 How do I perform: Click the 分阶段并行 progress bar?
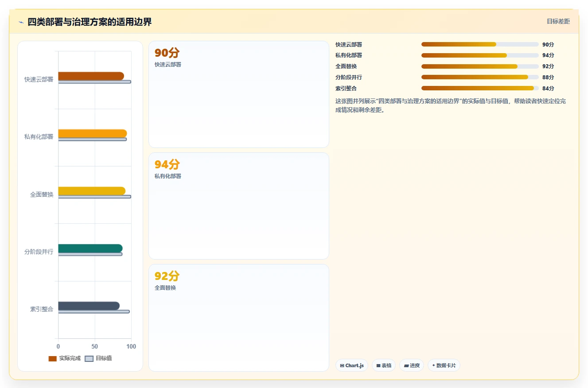tap(480, 77)
